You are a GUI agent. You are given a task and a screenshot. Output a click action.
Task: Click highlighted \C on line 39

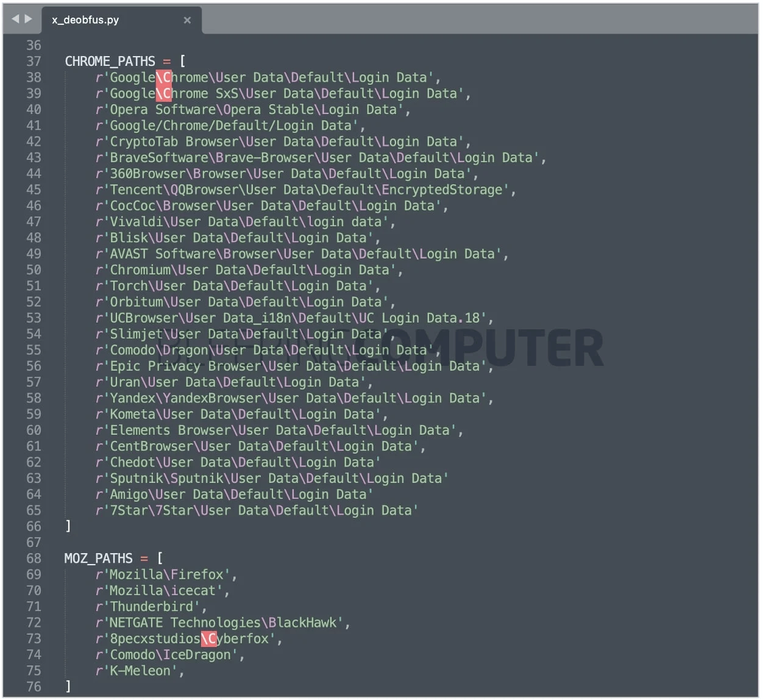163,93
